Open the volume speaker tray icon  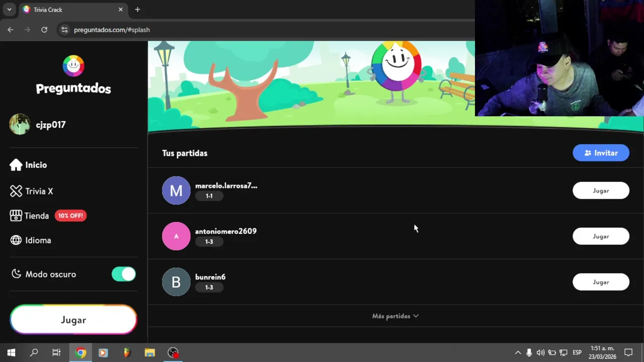[540, 352]
